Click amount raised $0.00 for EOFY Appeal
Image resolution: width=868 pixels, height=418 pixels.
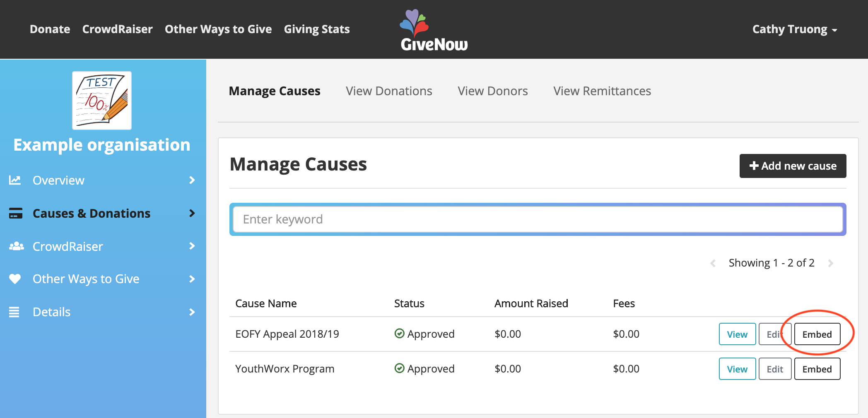[x=508, y=334]
